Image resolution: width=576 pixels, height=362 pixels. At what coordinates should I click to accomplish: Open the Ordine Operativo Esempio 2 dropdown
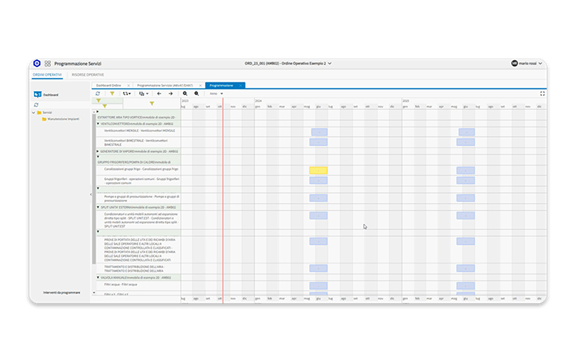[x=288, y=64]
